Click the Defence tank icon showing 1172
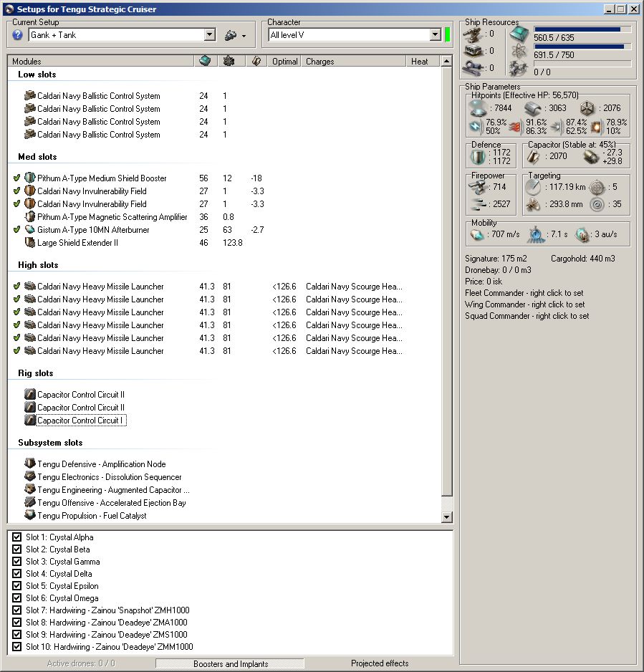644x672 pixels. pyautogui.click(x=478, y=157)
